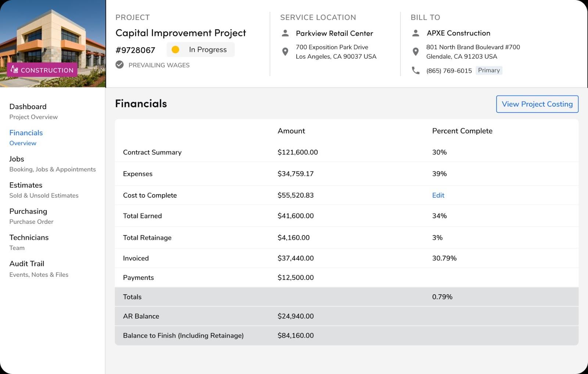Screen dimensions: 588x374
Task: Click the service location map pin icon
Action: pyautogui.click(x=285, y=52)
